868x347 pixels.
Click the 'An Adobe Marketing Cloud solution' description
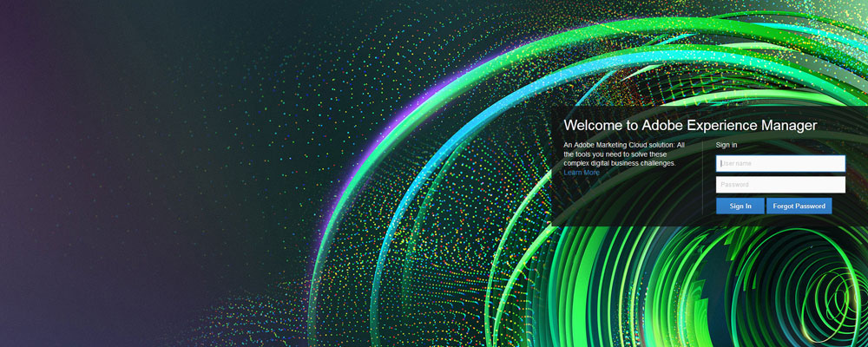pyautogui.click(x=624, y=154)
